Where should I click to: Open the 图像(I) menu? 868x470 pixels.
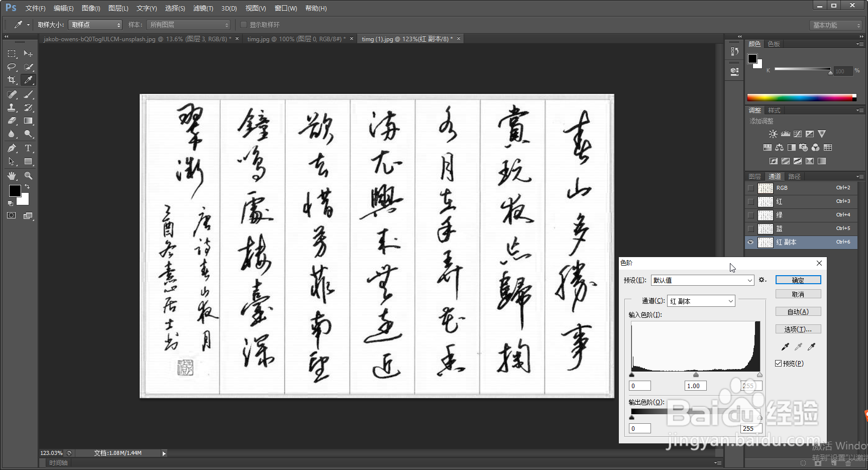(x=91, y=8)
